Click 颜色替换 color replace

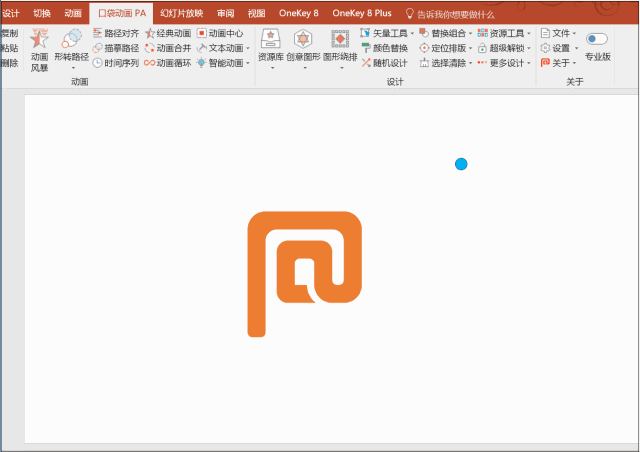[x=384, y=48]
